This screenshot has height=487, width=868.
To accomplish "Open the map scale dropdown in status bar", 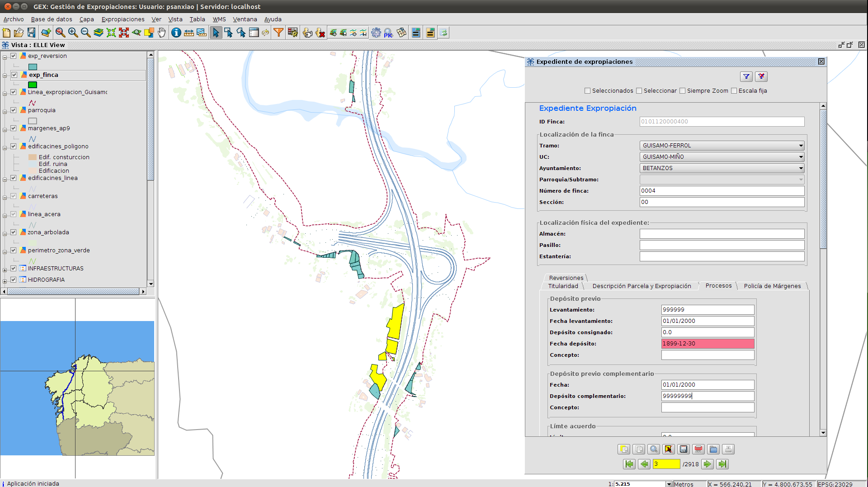I will coord(669,484).
